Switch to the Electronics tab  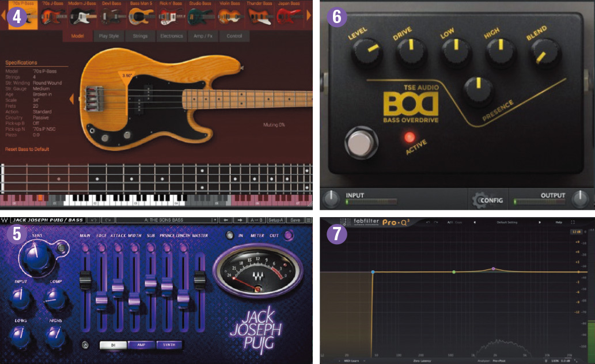pos(172,36)
